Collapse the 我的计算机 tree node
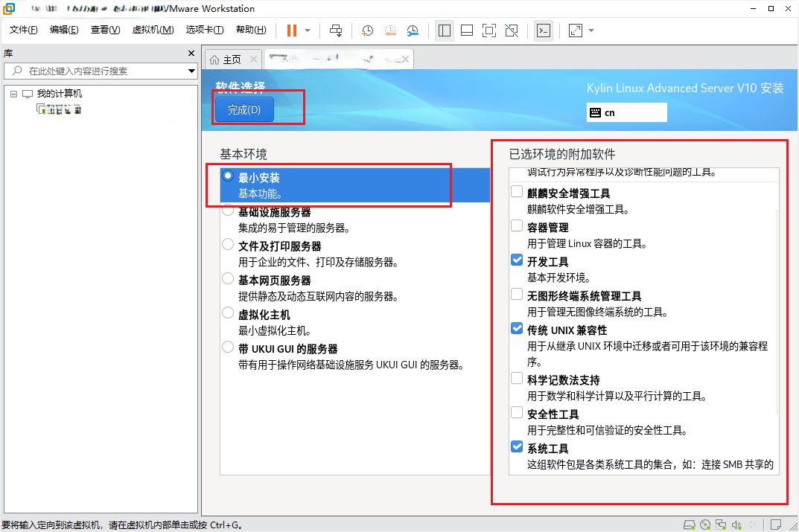Screen dimensions: 799x532 [x=13, y=94]
